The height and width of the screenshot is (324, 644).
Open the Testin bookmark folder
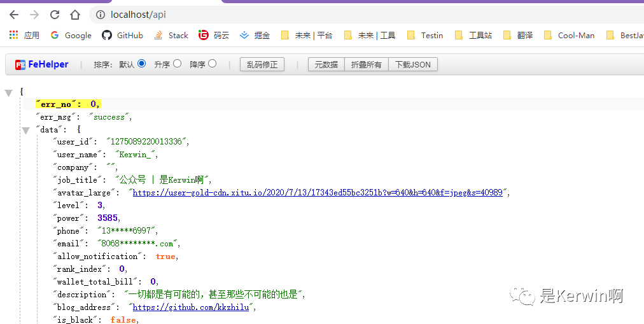coord(424,35)
